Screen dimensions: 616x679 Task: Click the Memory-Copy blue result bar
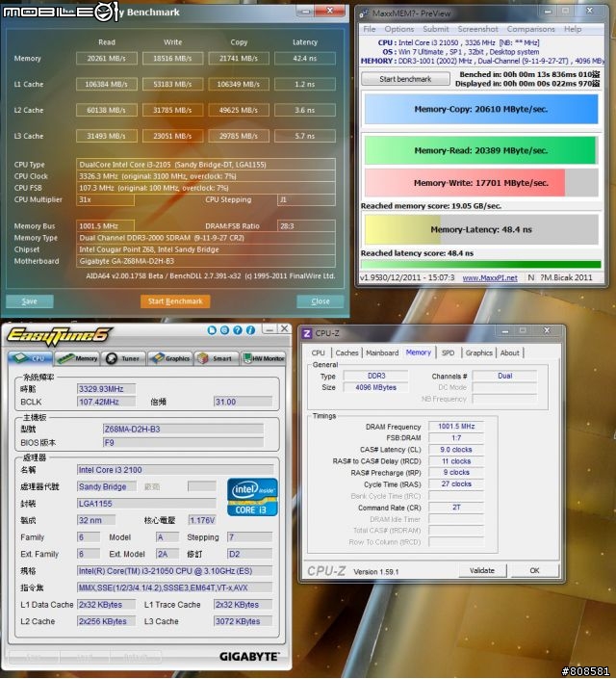coord(481,109)
